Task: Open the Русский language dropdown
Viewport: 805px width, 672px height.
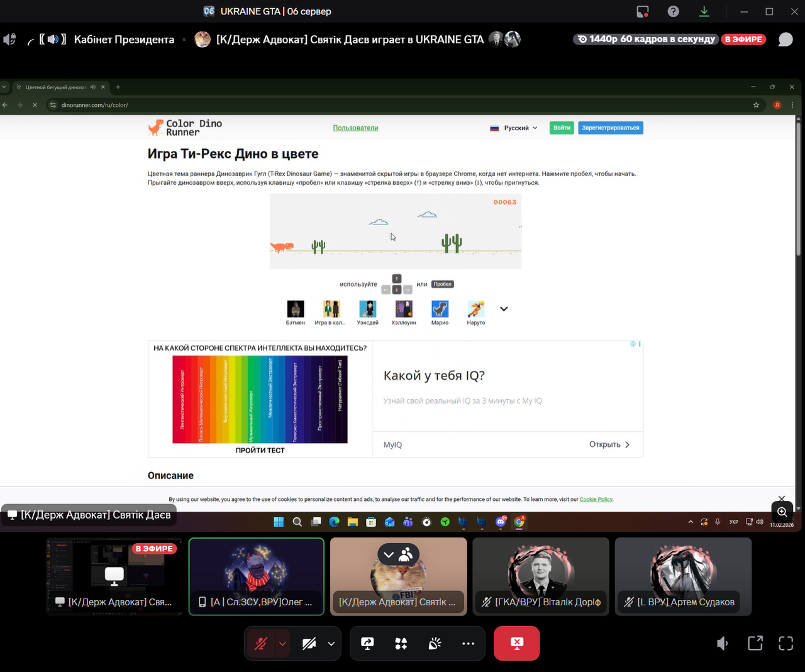Action: pos(514,128)
